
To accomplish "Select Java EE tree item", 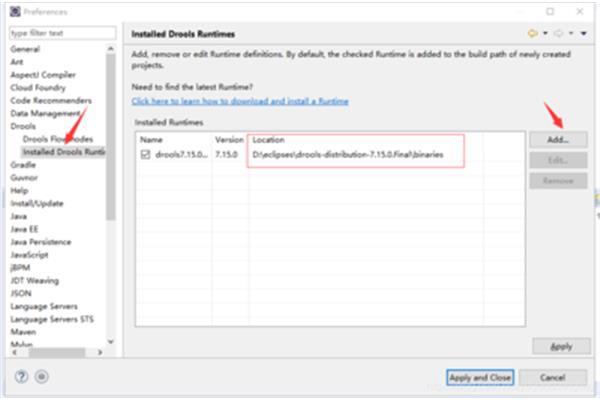I will point(24,229).
